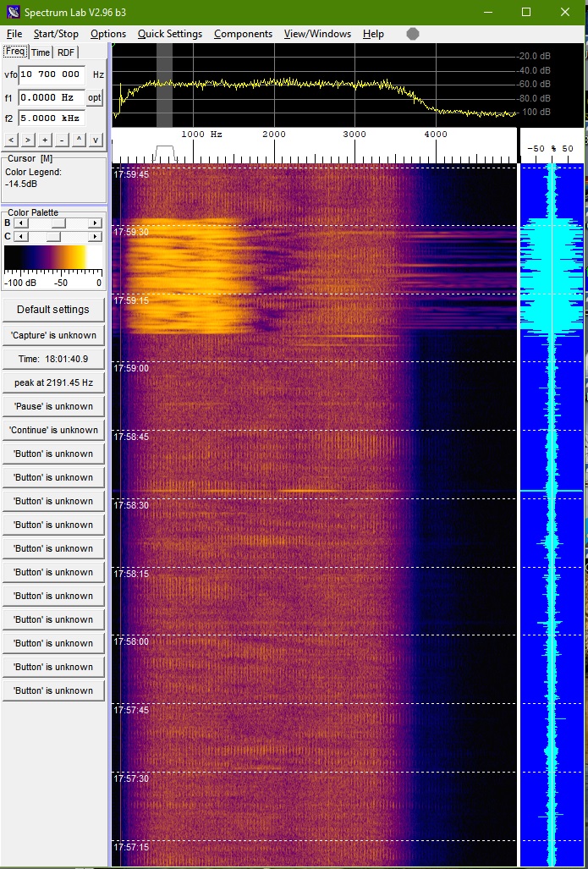Open the Quick Settings menu
This screenshot has height=869, width=588.
(x=169, y=34)
